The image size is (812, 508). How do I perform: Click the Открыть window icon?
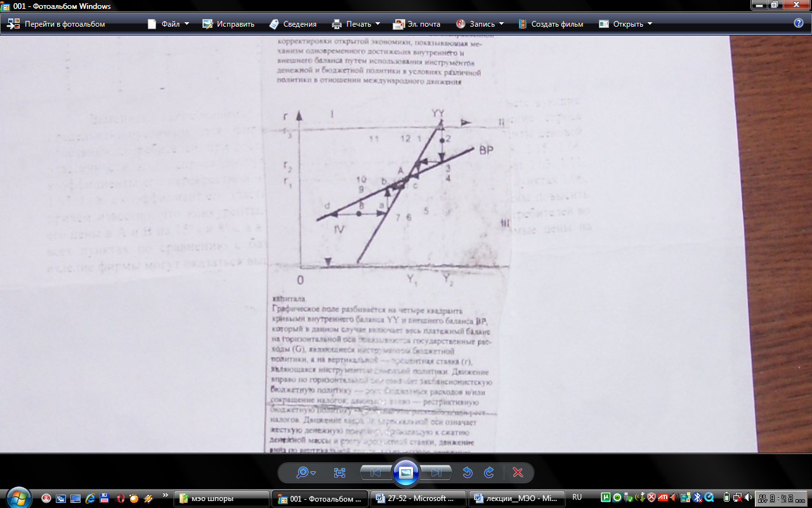(x=604, y=24)
